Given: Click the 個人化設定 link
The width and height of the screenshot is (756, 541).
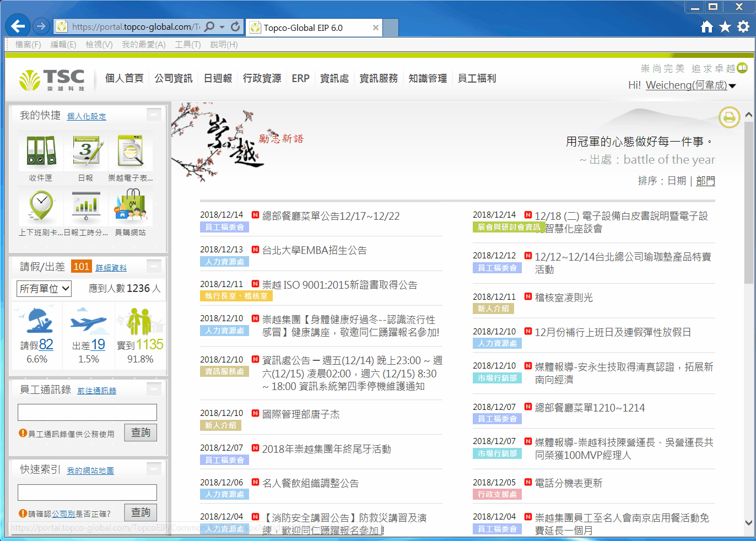Looking at the screenshot, I should click(87, 116).
